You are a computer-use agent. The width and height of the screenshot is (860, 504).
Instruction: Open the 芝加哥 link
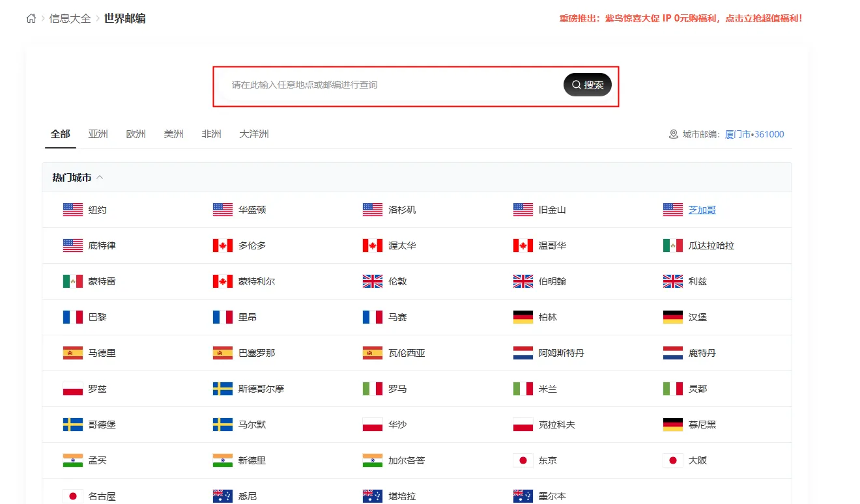point(702,210)
